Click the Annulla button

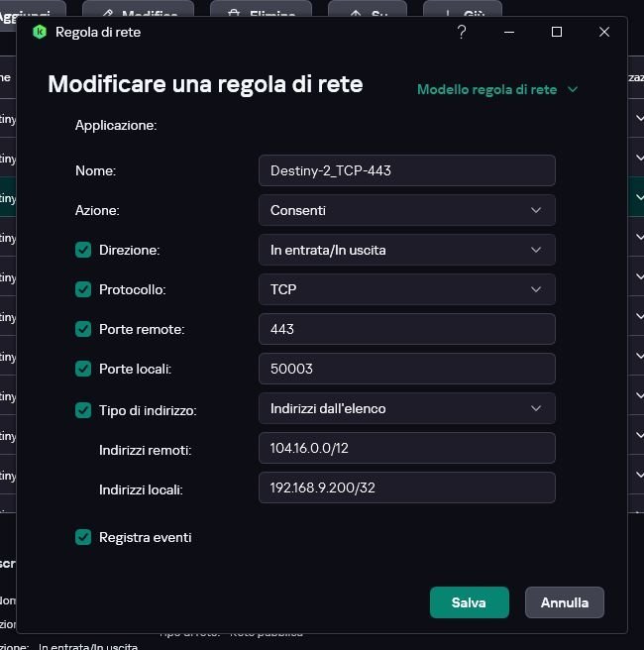(565, 602)
